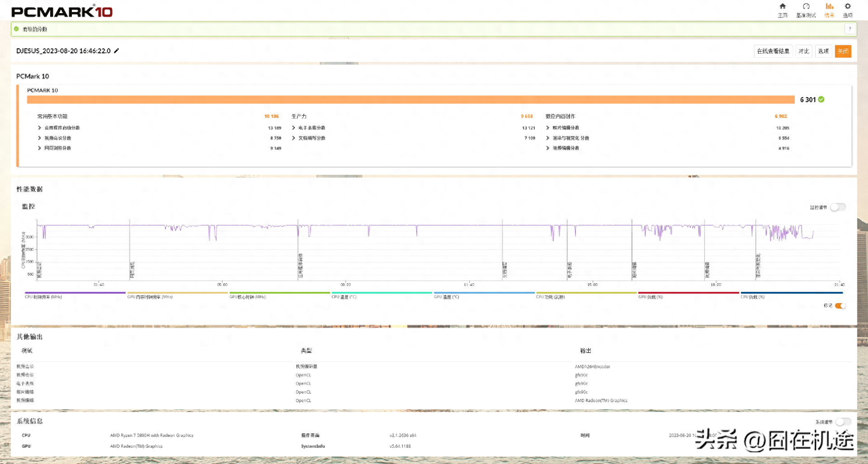This screenshot has height=464, width=868.
Task: Click the 选项 button beside compare
Action: coord(824,51)
